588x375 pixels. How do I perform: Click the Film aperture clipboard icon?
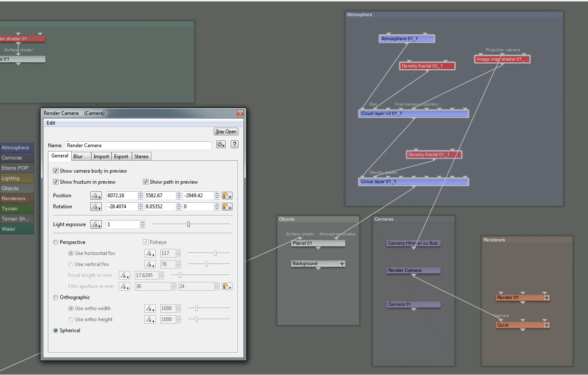pyautogui.click(x=227, y=286)
